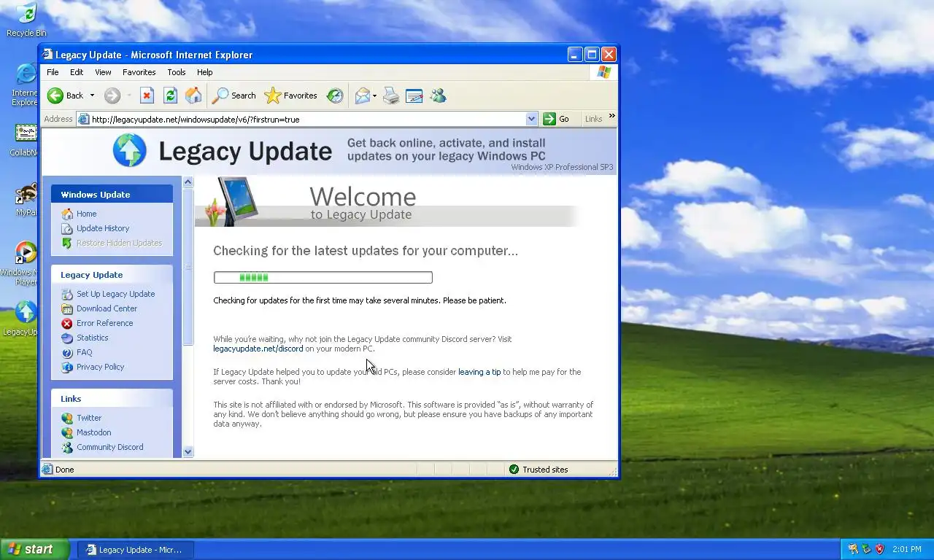Open the Community Discord sidebar link
Screen dimensions: 934x560
click(109, 447)
